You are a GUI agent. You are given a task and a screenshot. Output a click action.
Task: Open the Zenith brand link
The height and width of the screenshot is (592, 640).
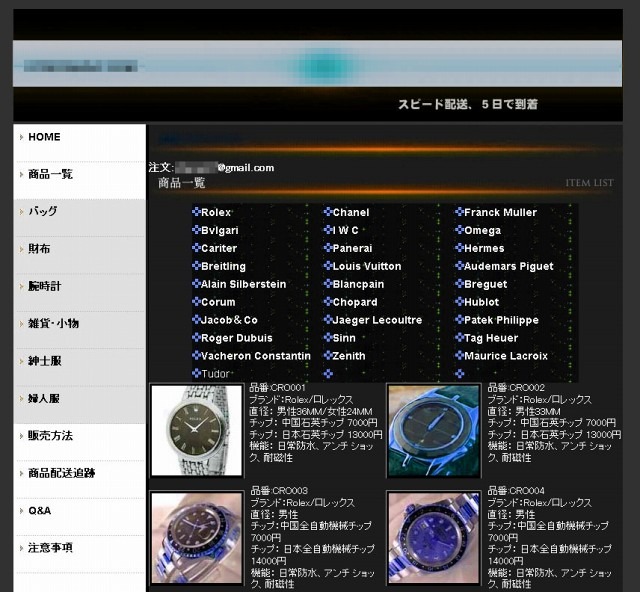349,356
